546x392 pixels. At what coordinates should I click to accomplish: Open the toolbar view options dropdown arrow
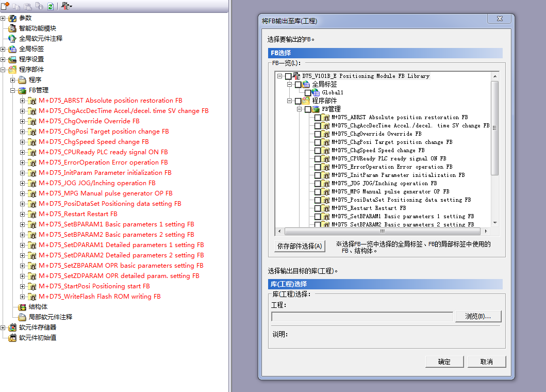(x=71, y=7)
